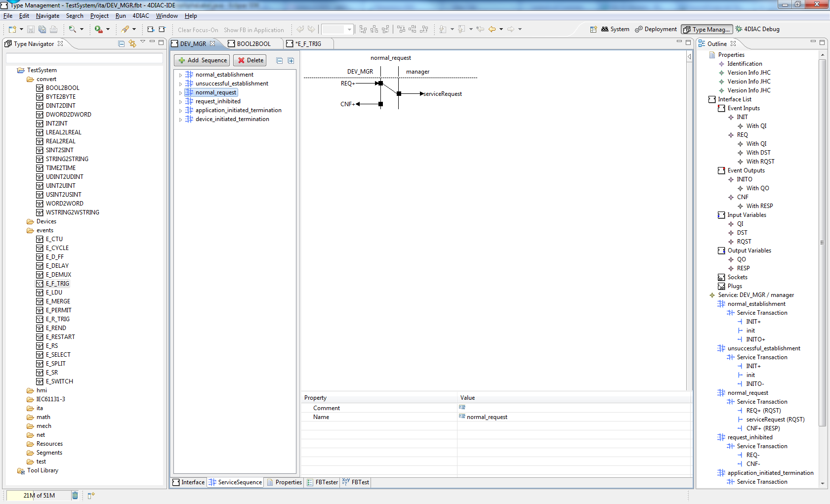The image size is (830, 504).
Task: Click the Save All toolbar icon
Action: click(42, 30)
